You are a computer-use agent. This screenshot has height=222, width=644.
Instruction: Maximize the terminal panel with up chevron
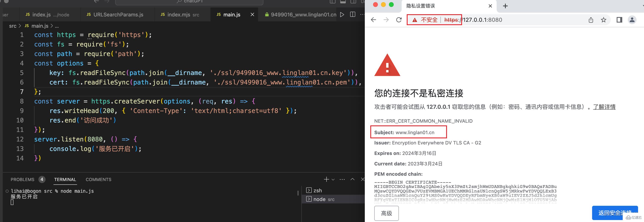(352, 179)
